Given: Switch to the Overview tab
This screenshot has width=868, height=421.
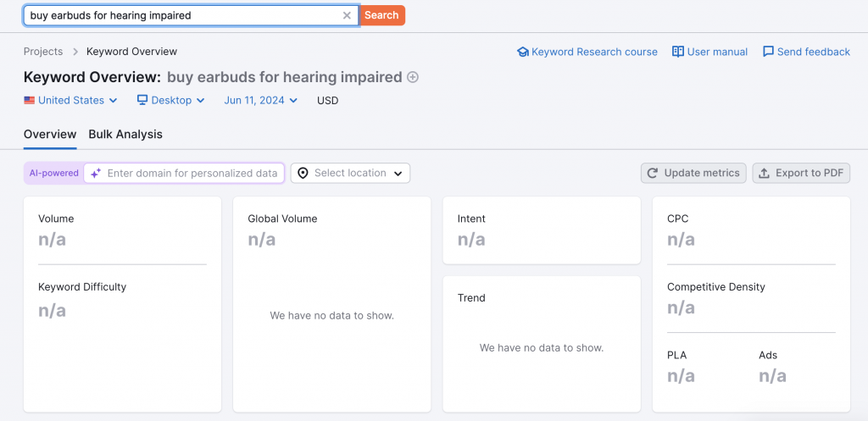Looking at the screenshot, I should click(x=50, y=135).
